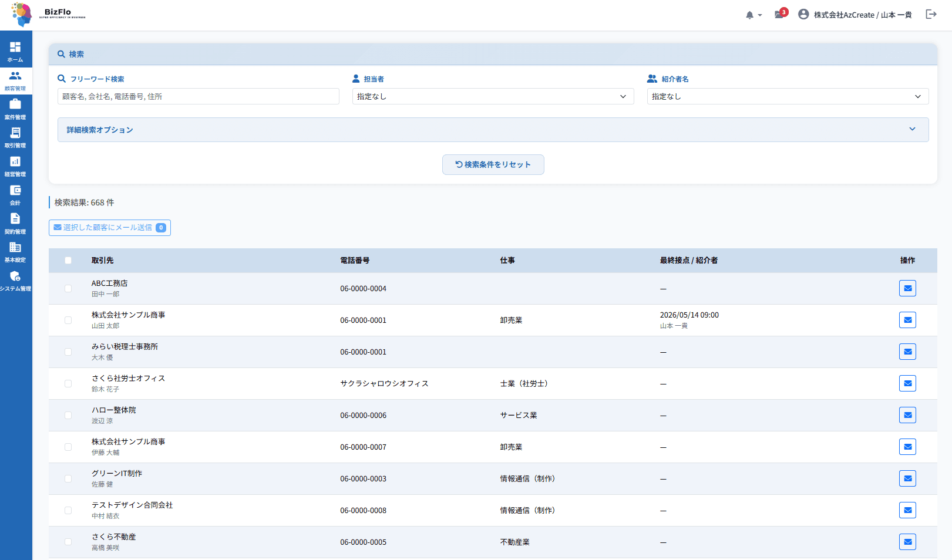Click 2026/05/14 09:00 last contact entry
The image size is (952, 560).
point(689,315)
